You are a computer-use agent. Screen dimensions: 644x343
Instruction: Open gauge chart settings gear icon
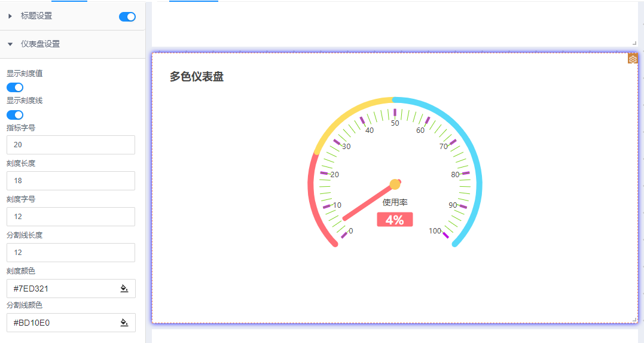point(633,59)
